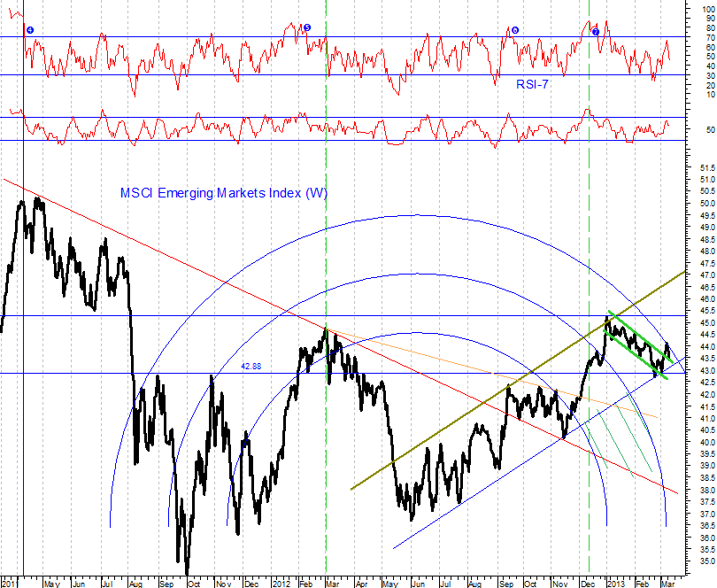Click the "38.0" price axis label

coord(707,490)
